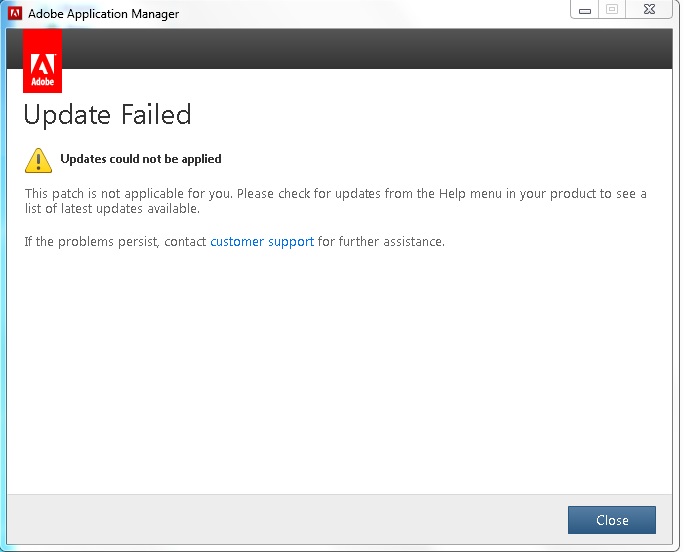The height and width of the screenshot is (552, 684).
Task: Click the patch is not applicable message
Action: (335, 201)
